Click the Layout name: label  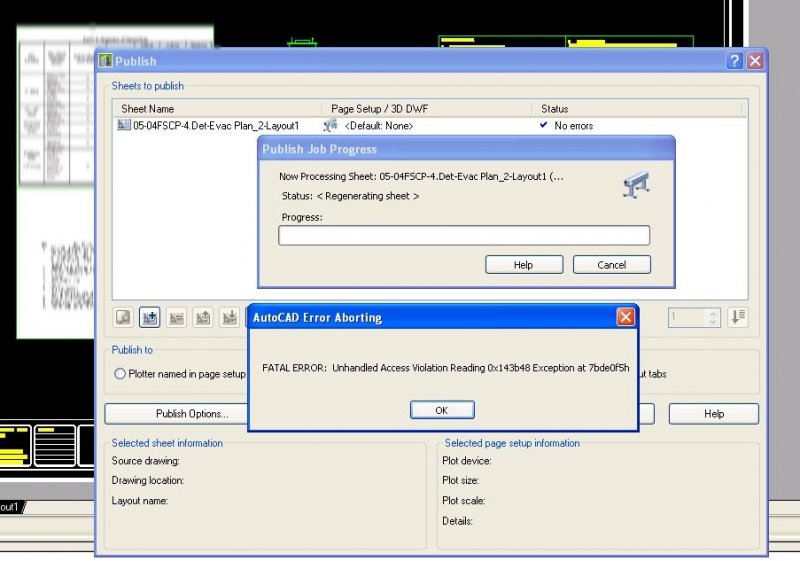[140, 501]
